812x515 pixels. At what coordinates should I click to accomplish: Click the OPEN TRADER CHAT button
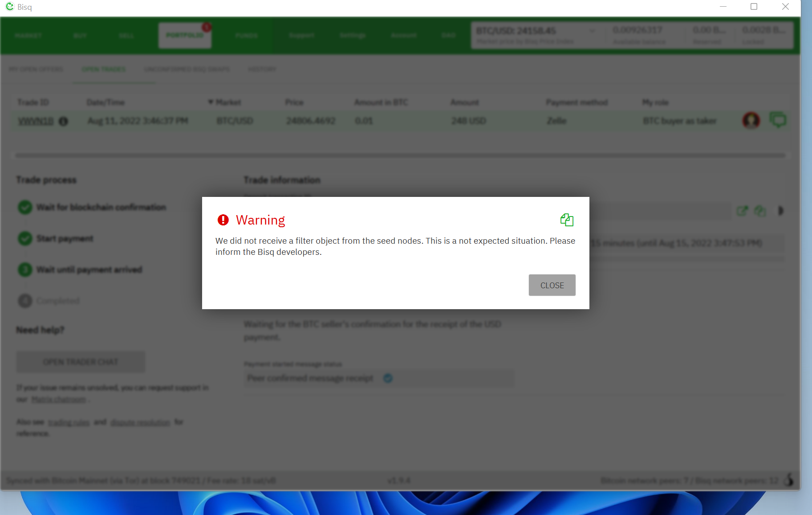(x=81, y=362)
